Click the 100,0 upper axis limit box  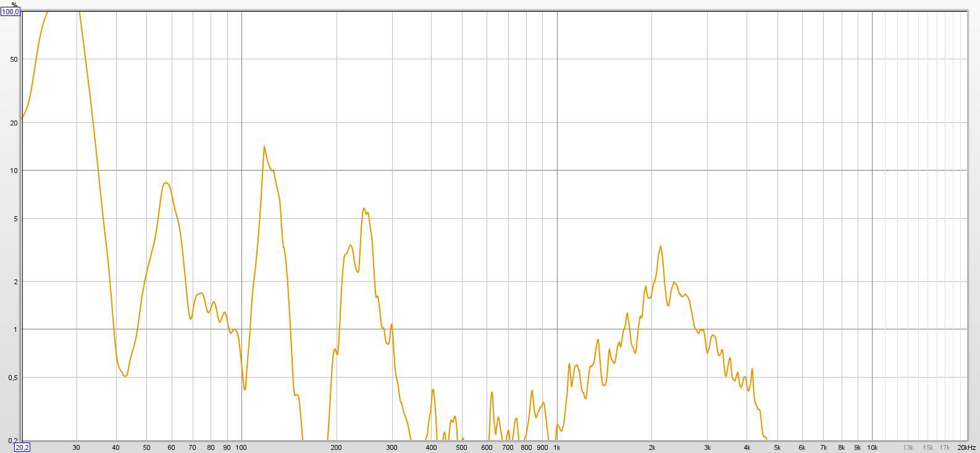click(x=10, y=12)
